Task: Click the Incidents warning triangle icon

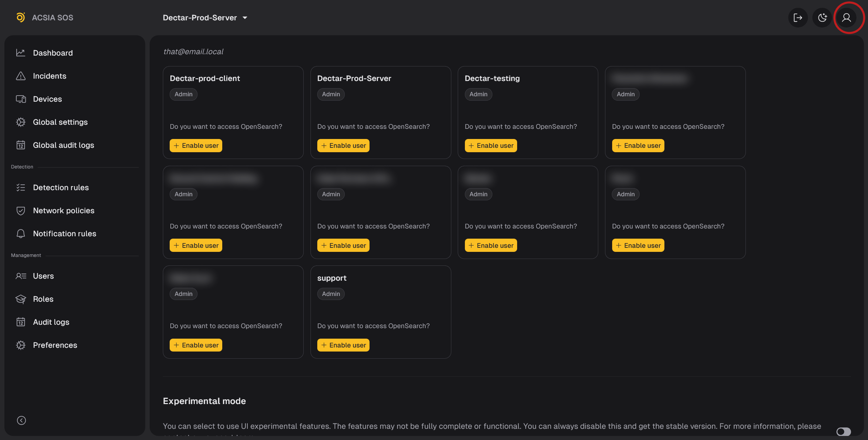Action: (21, 76)
